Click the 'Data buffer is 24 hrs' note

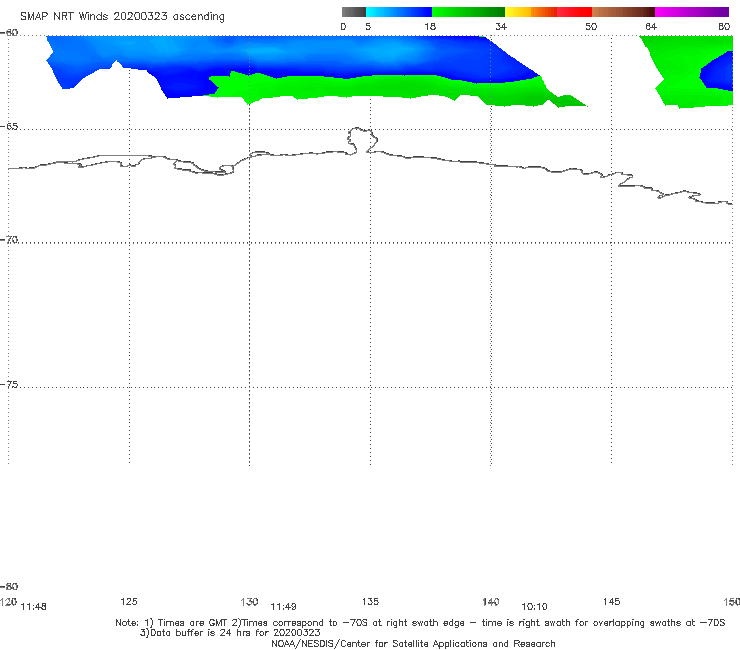pos(230,633)
